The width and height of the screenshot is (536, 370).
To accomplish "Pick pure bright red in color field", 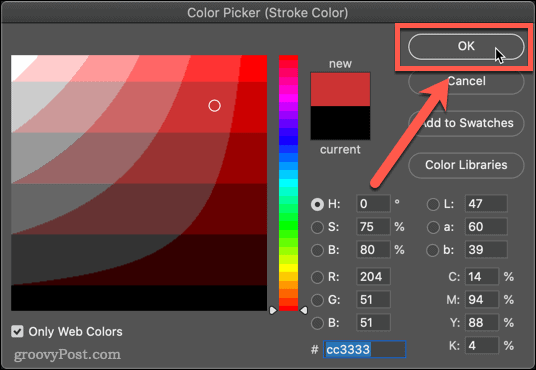I will coord(255,68).
